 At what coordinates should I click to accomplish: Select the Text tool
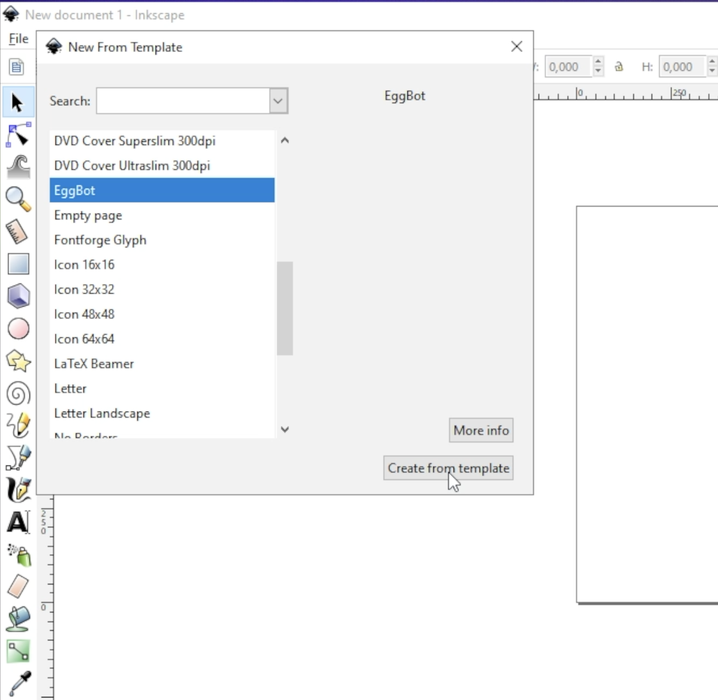18,522
